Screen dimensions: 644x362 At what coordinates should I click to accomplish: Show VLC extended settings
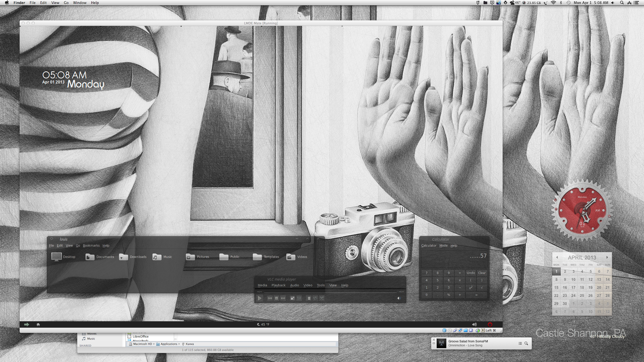pyautogui.click(x=299, y=298)
